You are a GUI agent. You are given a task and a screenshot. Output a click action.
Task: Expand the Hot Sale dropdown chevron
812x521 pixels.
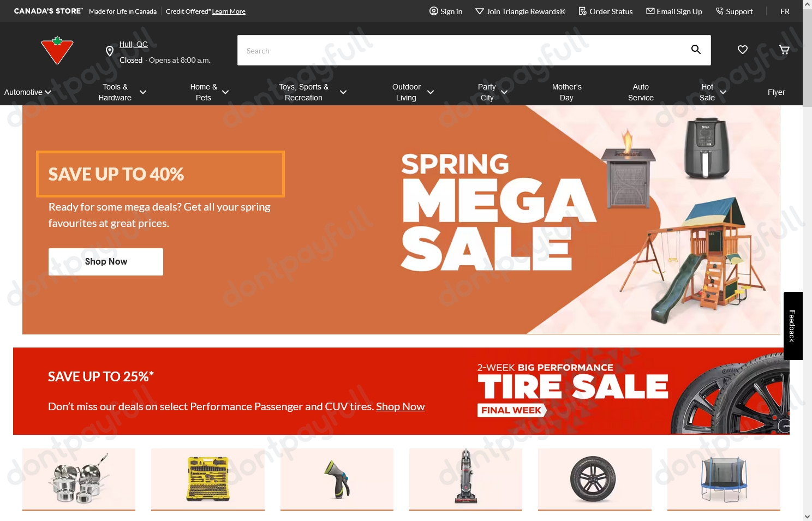point(723,92)
